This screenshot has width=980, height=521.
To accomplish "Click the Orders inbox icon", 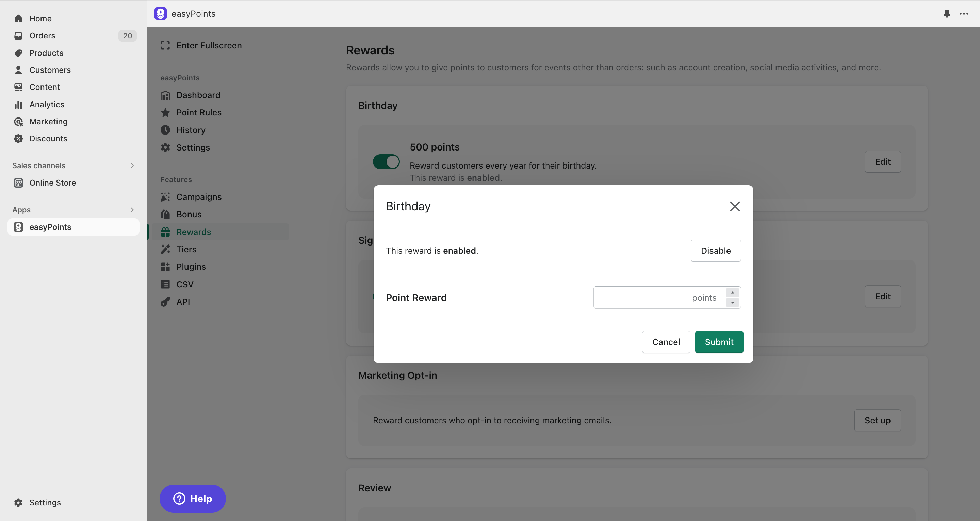I will [18, 35].
